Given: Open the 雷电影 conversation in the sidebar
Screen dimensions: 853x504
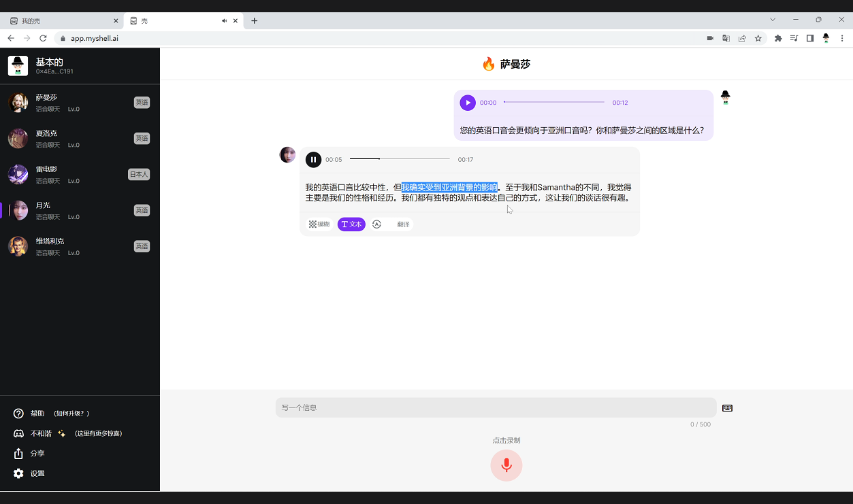Looking at the screenshot, I should 80,175.
